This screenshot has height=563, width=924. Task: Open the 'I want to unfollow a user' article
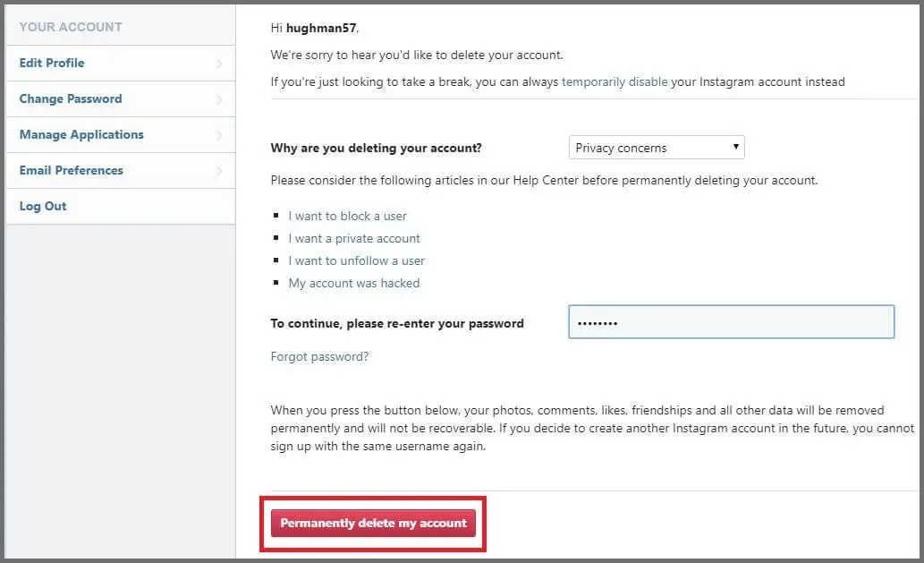tap(356, 260)
